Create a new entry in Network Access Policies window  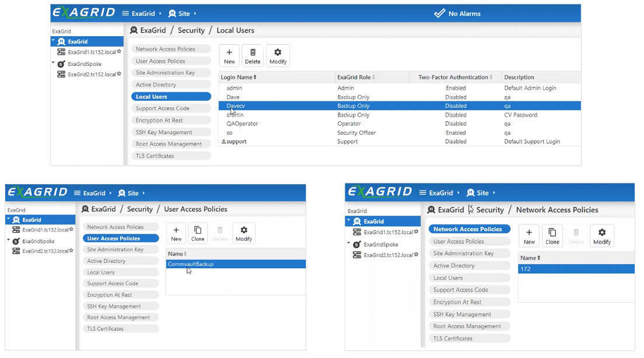click(529, 236)
